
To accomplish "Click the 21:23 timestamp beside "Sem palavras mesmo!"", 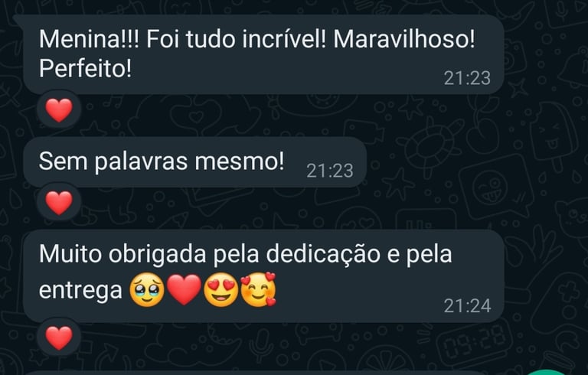I will pyautogui.click(x=330, y=171).
